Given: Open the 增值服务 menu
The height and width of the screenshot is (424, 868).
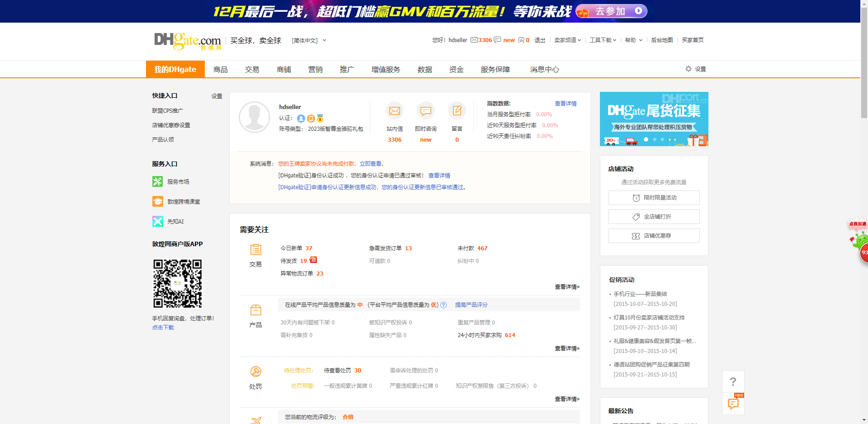Looking at the screenshot, I should click(x=386, y=69).
